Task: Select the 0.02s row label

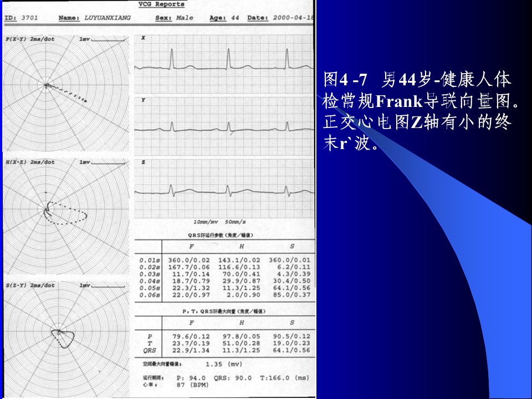Action: [150, 267]
